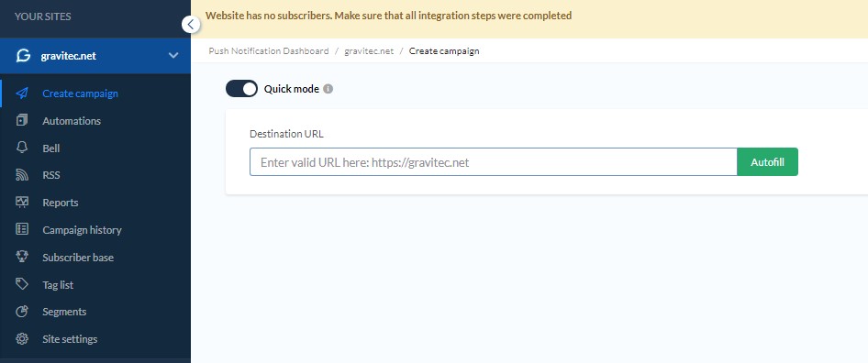Click the Destination URL input field

click(x=494, y=162)
